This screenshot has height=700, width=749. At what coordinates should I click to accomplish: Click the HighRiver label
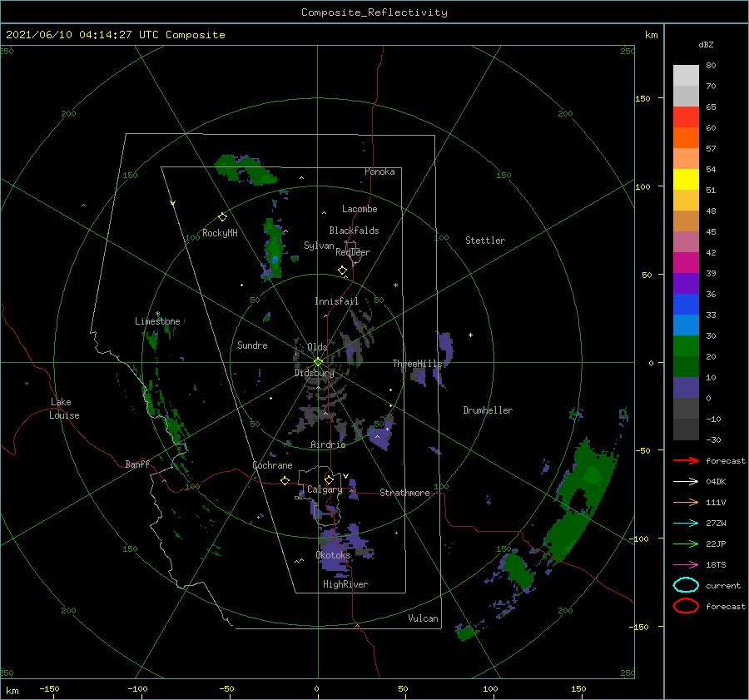pyautogui.click(x=345, y=584)
